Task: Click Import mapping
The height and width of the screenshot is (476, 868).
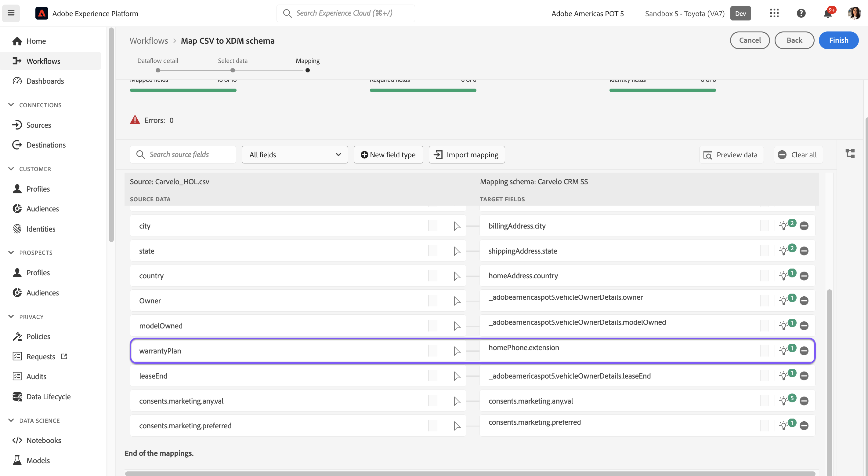Action: [467, 155]
